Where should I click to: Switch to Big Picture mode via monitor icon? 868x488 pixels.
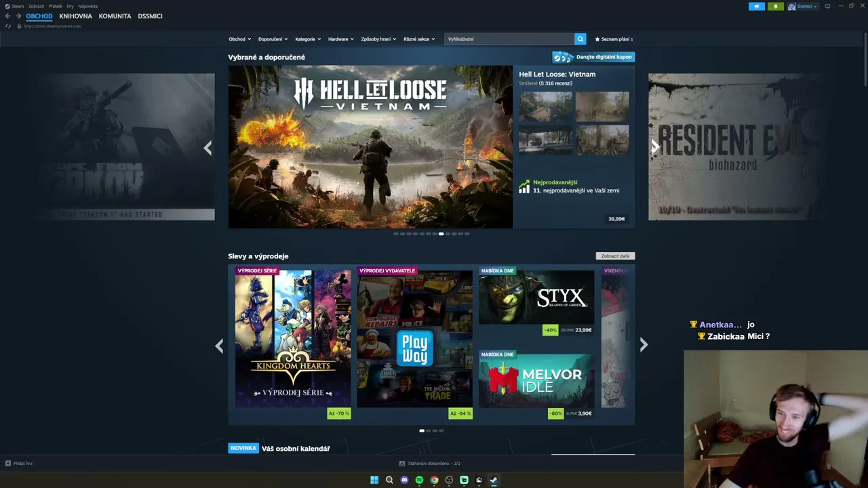click(x=827, y=6)
